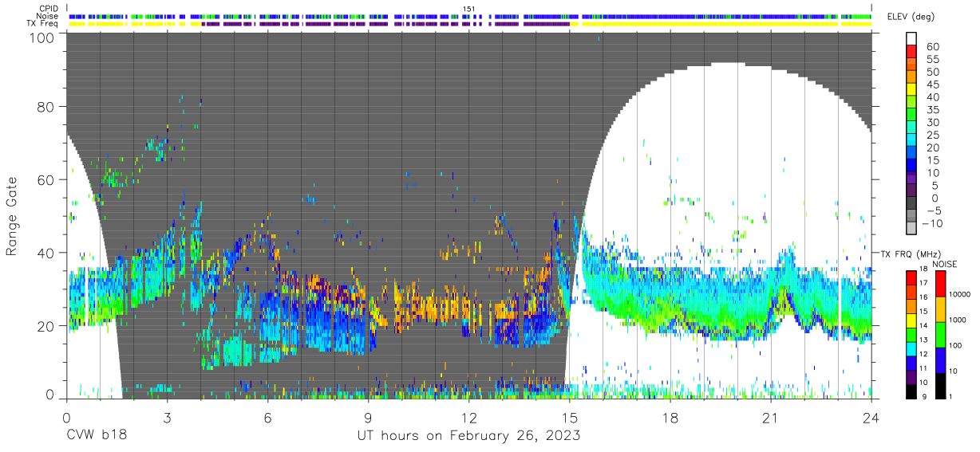Click the '40' tick on the Range Gate axis

point(46,253)
